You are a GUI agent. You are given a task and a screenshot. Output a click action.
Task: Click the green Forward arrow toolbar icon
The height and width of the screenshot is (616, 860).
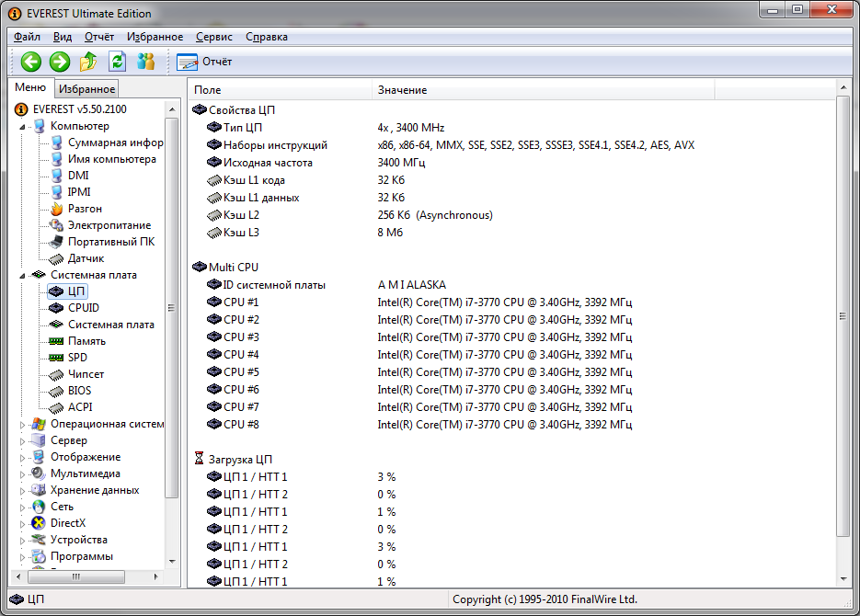[60, 62]
